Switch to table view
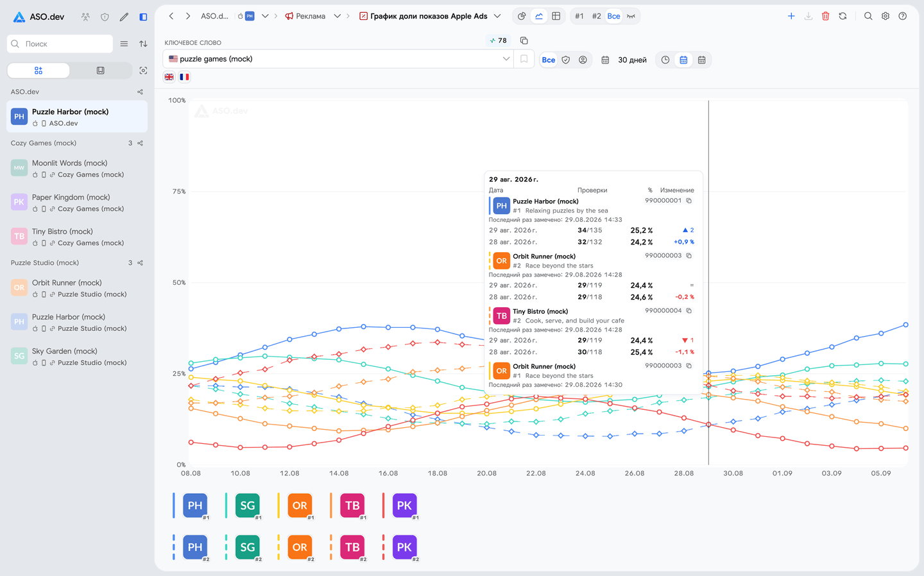924x576 pixels. pyautogui.click(x=556, y=16)
